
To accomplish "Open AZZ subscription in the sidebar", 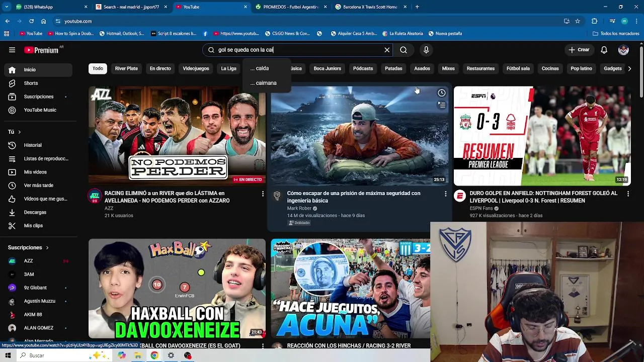I will (38, 261).
